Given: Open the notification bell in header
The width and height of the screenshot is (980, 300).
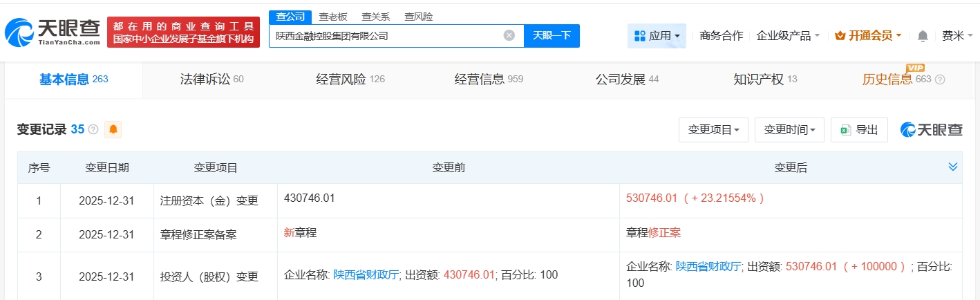Looking at the screenshot, I should (923, 35).
